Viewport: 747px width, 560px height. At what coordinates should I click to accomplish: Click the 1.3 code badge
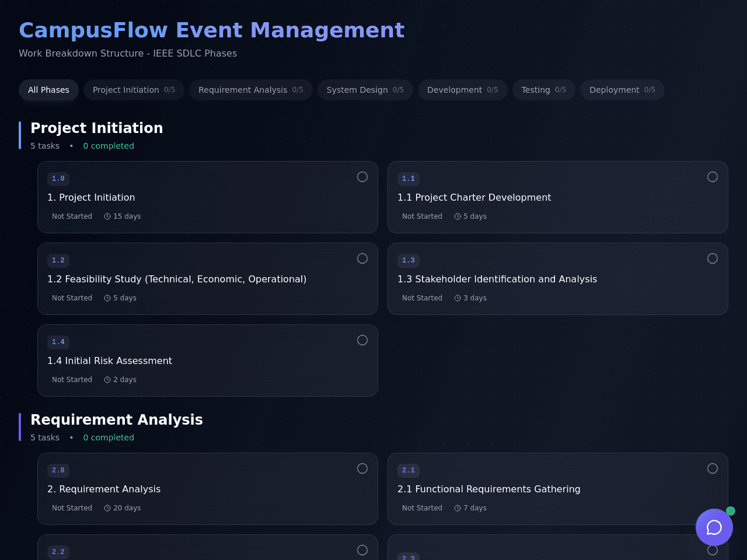(x=409, y=260)
